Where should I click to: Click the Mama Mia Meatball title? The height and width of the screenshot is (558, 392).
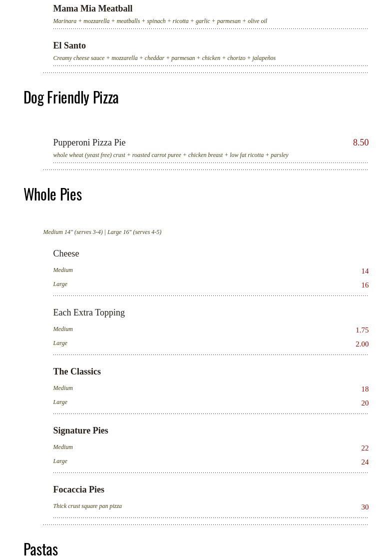pyautogui.click(x=92, y=8)
